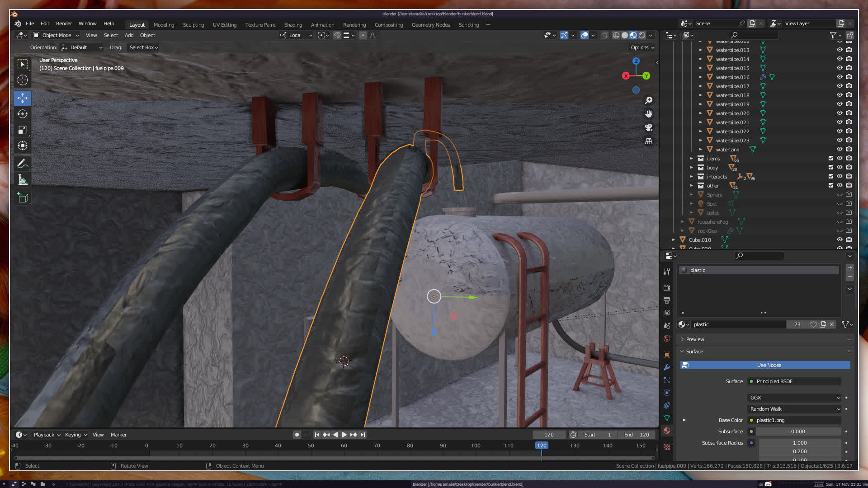This screenshot has width=868, height=488.
Task: Hide waterpipe.016 with its eye icon
Action: pyautogui.click(x=840, y=77)
